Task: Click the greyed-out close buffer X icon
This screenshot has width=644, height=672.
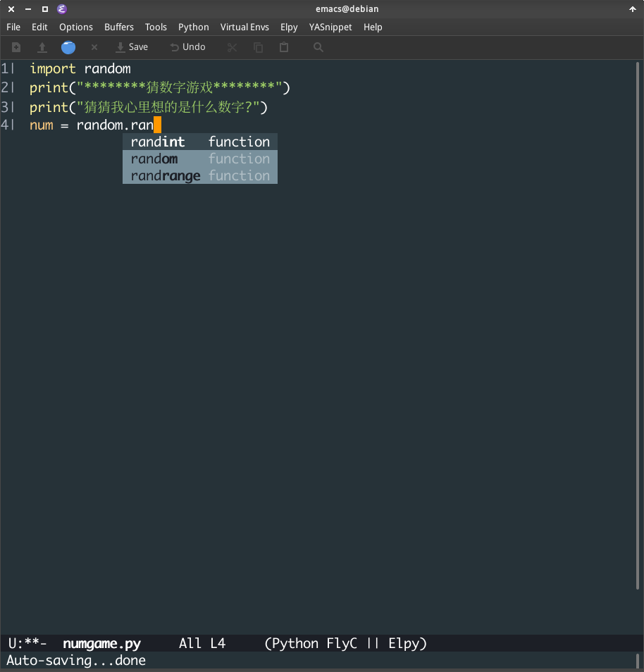Action: pyautogui.click(x=94, y=47)
